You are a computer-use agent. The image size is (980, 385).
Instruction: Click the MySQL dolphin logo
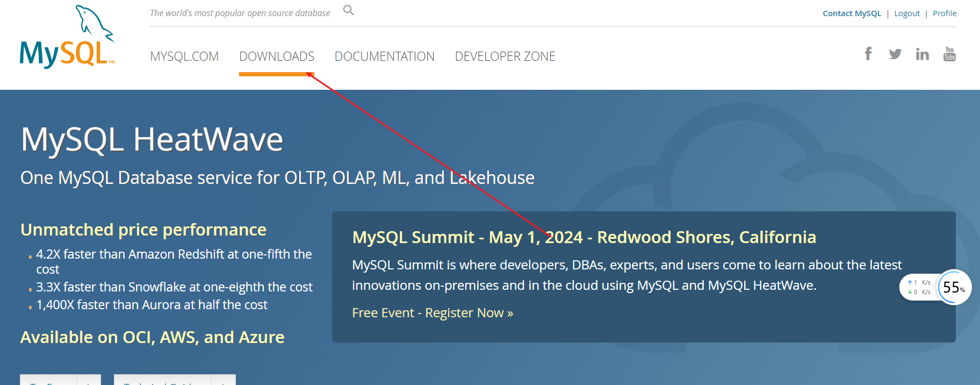[67, 37]
